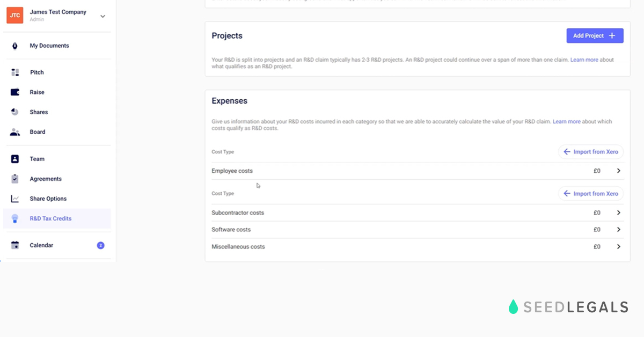Click the Board people icon
This screenshot has width=644, height=337.
coord(16,131)
